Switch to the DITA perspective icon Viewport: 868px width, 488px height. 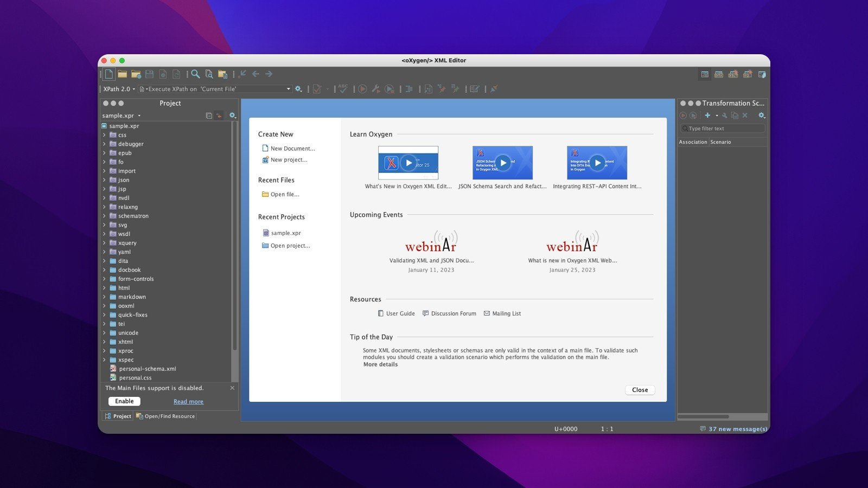719,74
